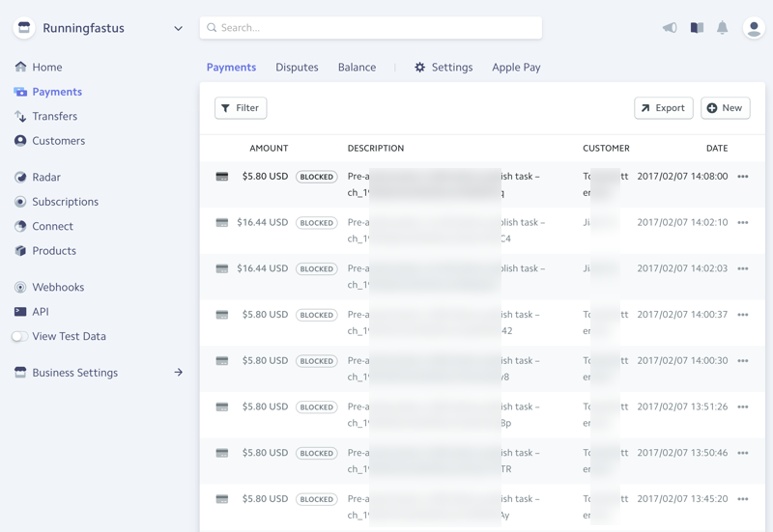Open the documentation book icon
This screenshot has width=773, height=532.
point(697,28)
